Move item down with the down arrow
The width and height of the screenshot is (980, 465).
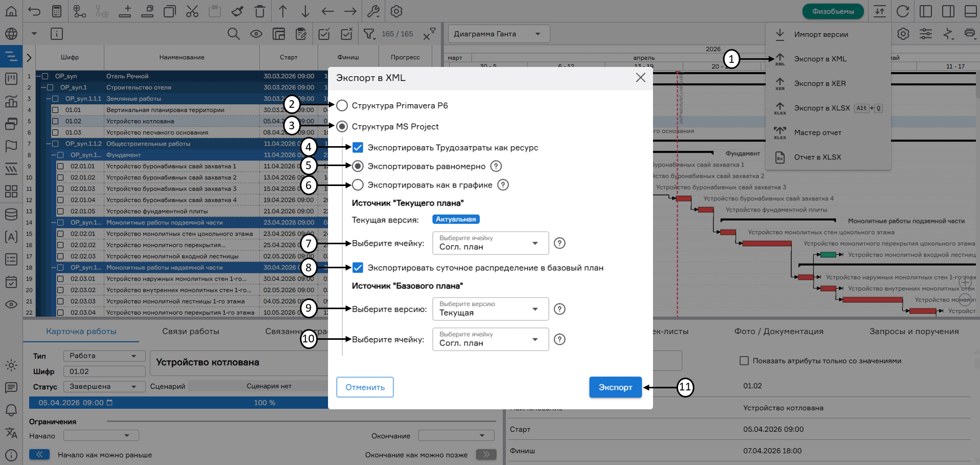tap(305, 11)
